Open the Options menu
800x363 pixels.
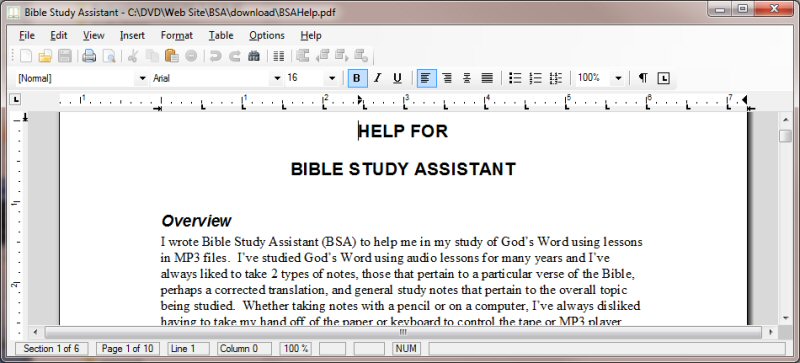pos(267,35)
